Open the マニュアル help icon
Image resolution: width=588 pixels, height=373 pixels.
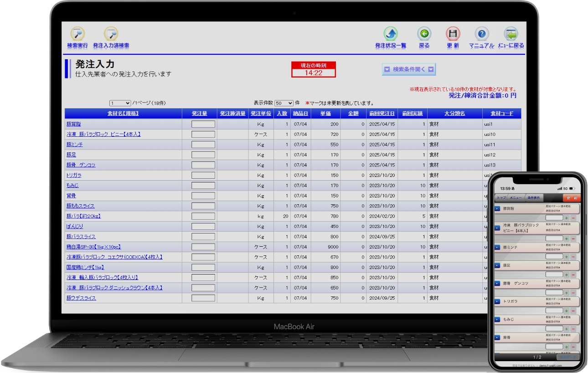(x=481, y=35)
